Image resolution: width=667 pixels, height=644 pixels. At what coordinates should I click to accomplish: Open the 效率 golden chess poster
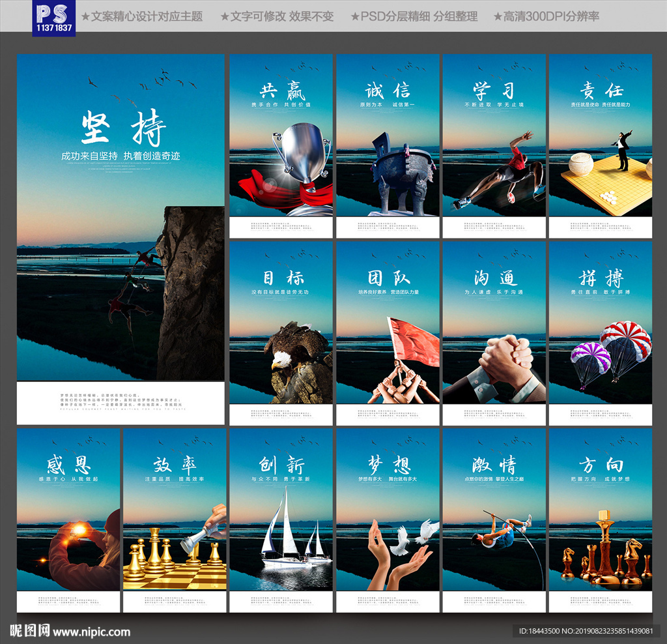point(175,521)
